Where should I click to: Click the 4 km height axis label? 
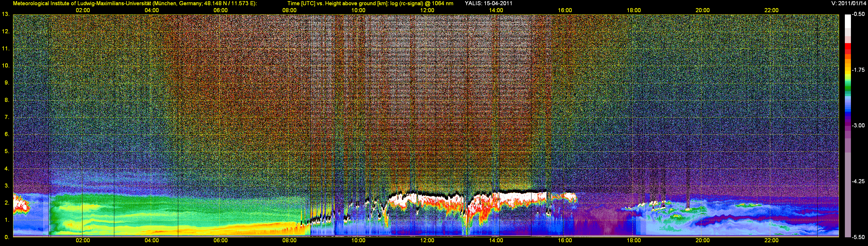(7, 168)
